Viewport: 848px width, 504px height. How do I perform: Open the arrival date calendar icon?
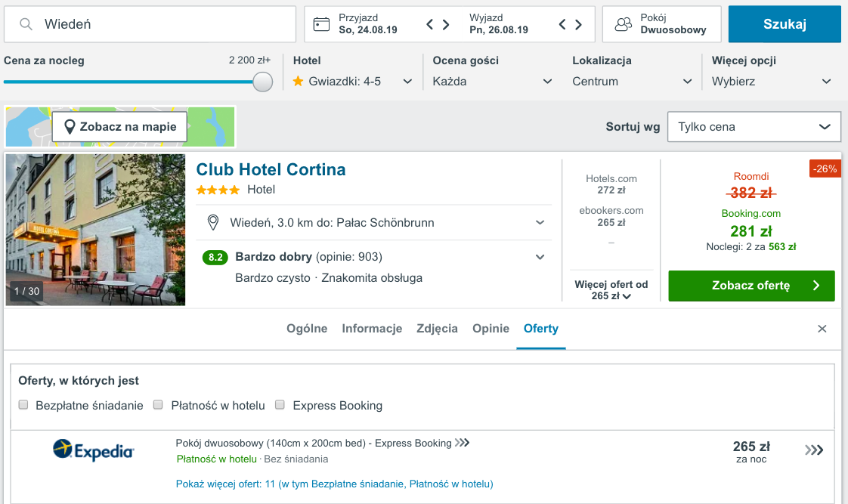pos(321,23)
